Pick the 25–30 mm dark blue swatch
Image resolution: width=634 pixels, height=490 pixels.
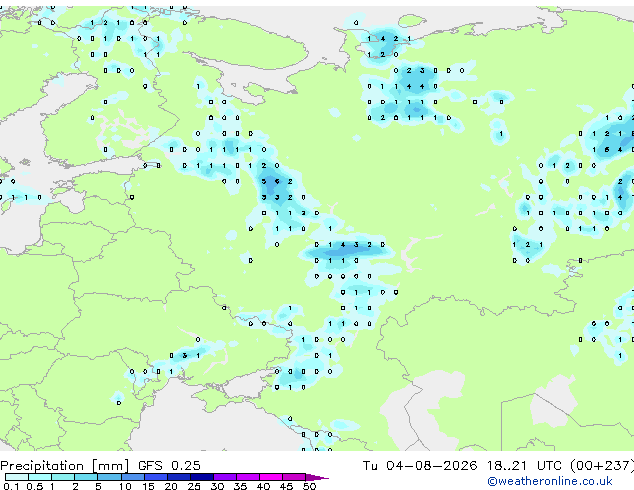click(x=202, y=477)
